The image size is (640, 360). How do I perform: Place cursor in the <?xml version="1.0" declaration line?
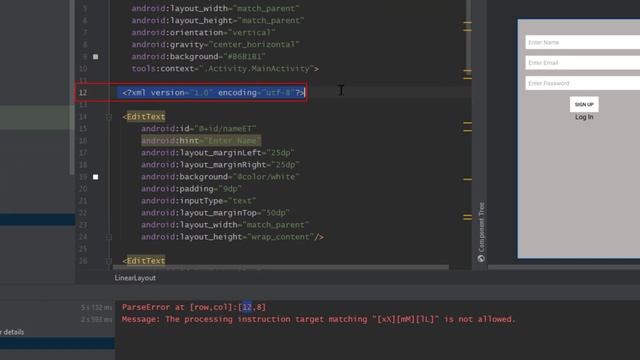click(x=213, y=93)
